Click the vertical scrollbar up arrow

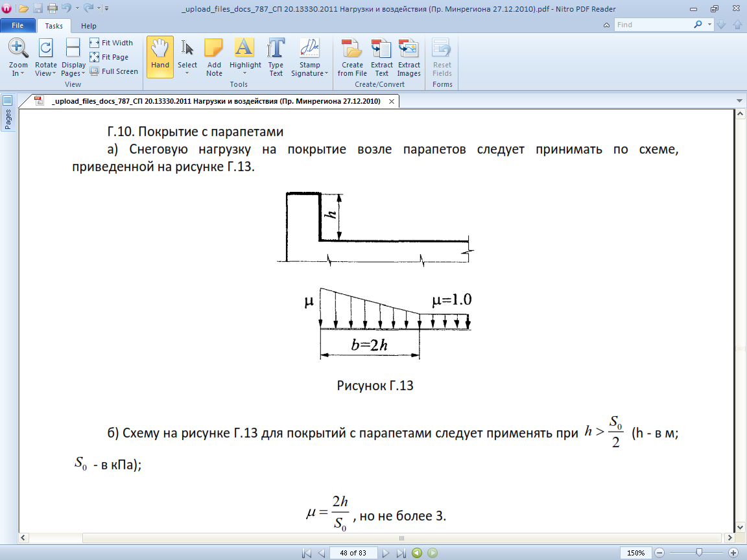click(x=741, y=113)
